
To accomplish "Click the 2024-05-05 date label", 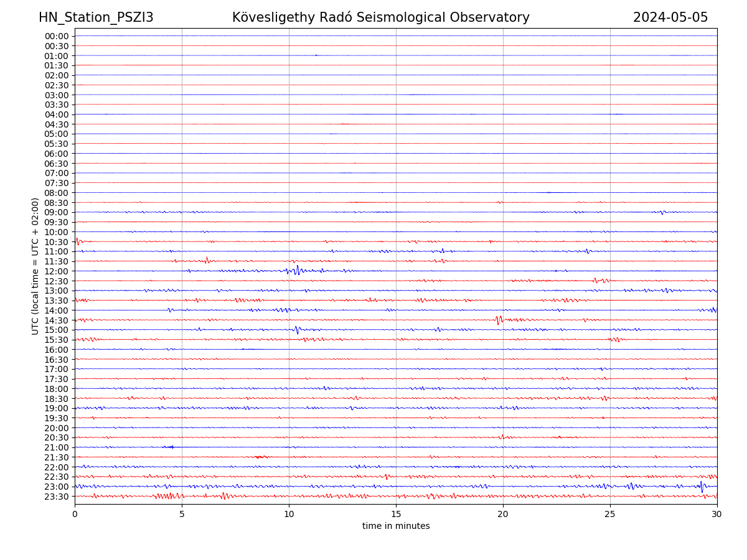I will (x=670, y=18).
